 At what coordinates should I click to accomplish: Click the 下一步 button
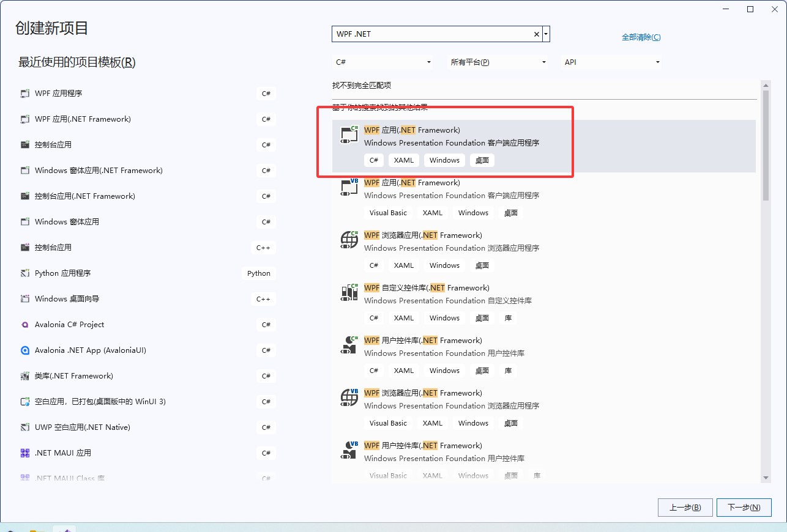click(744, 507)
